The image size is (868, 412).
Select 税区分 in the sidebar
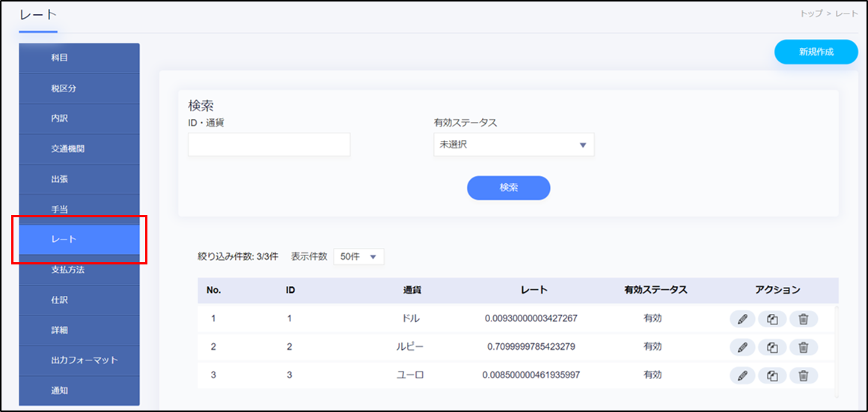[x=79, y=88]
